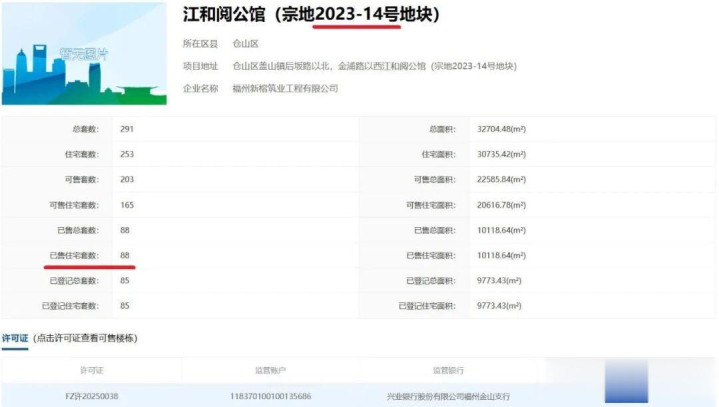Click the 已售总面积 label
The width and height of the screenshot is (719, 407).
click(435, 230)
